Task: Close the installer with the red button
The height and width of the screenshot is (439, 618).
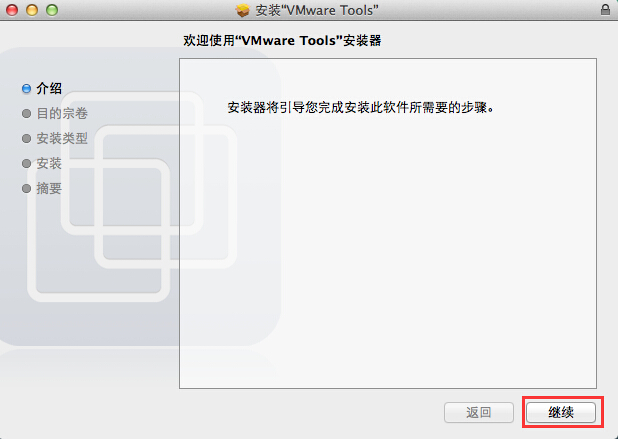Action: pos(12,10)
